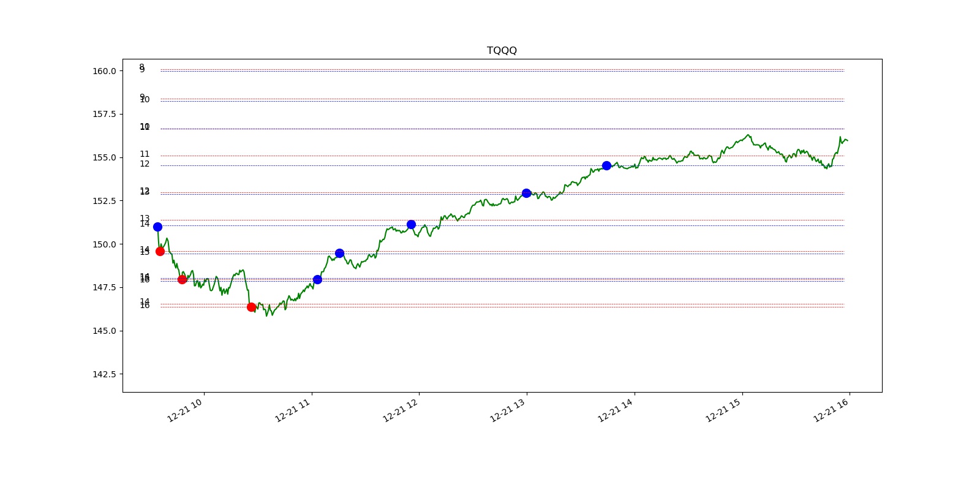Click the 145.0 y-axis tick label
The height and width of the screenshot is (490, 980).
point(104,331)
